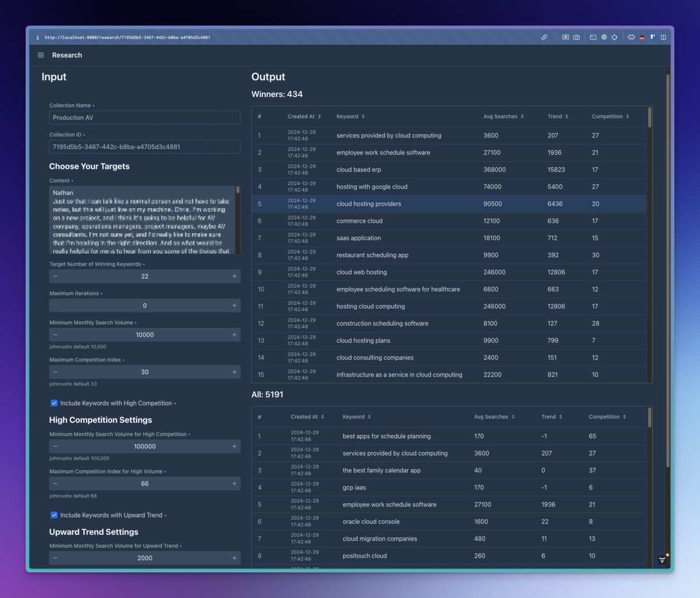Click the globe network icon in toolbar
This screenshot has width=700, height=598.
(x=604, y=37)
